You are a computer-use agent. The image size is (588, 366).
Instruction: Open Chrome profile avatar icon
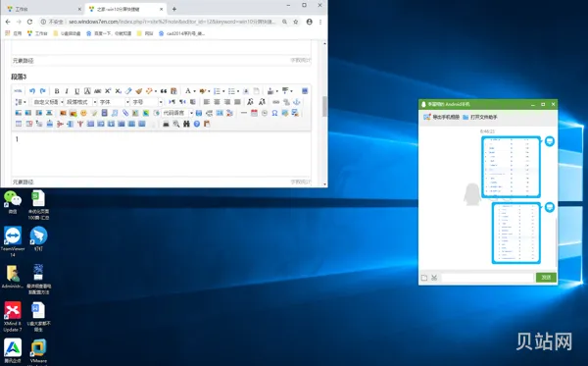309,22
